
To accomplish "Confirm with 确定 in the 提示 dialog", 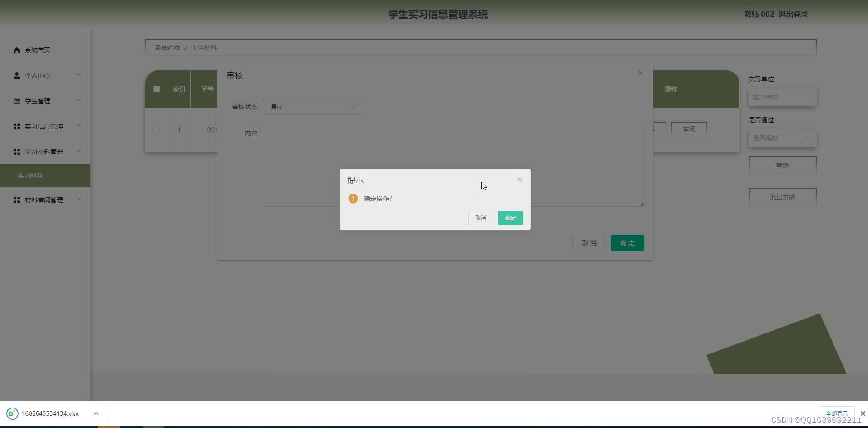I will click(510, 218).
